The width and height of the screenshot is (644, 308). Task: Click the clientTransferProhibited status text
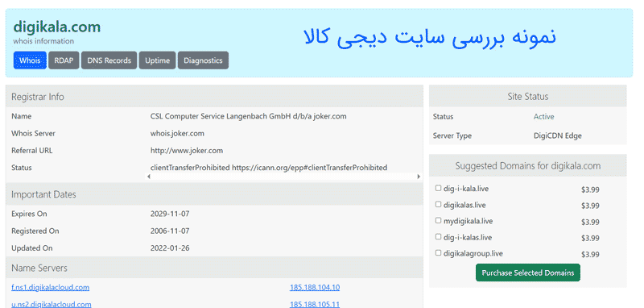[x=269, y=168]
